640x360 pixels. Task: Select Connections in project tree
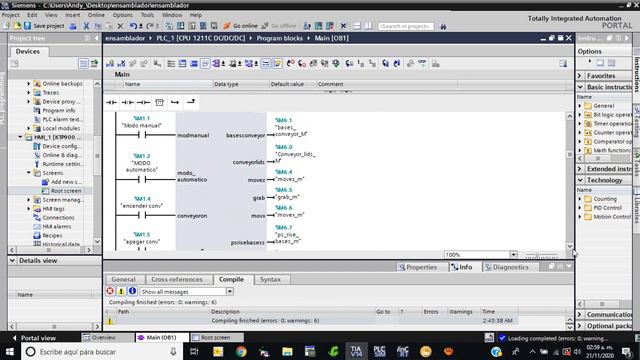coord(58,218)
